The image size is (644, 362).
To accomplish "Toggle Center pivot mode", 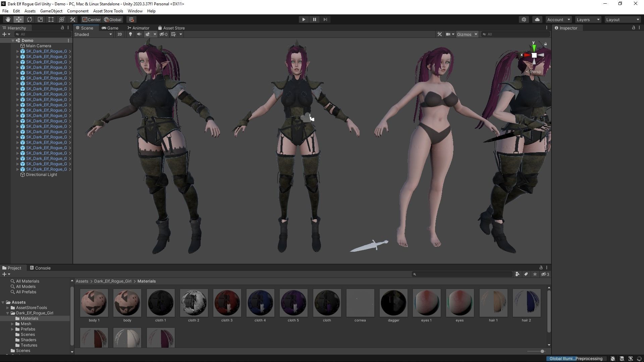I will tap(91, 19).
